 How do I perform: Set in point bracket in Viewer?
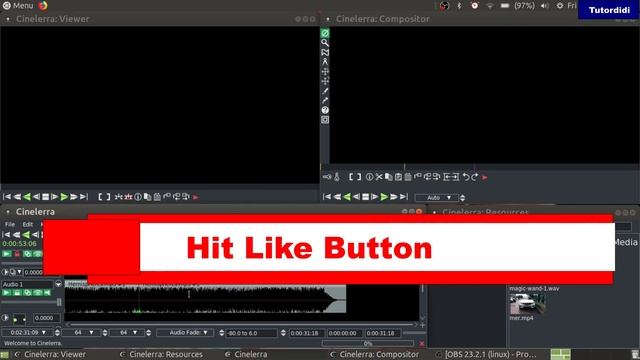pyautogui.click(x=100, y=197)
